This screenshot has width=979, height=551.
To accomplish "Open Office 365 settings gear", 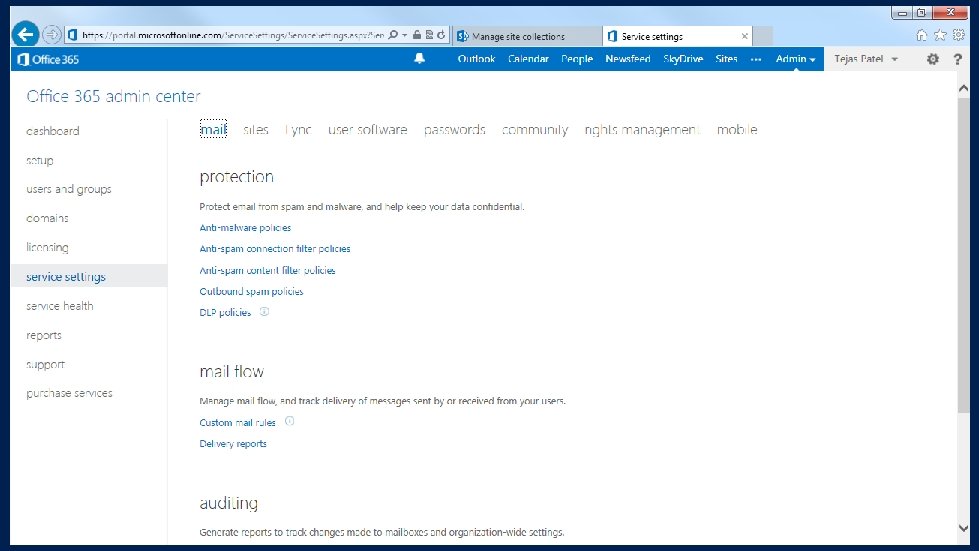I will [x=933, y=59].
